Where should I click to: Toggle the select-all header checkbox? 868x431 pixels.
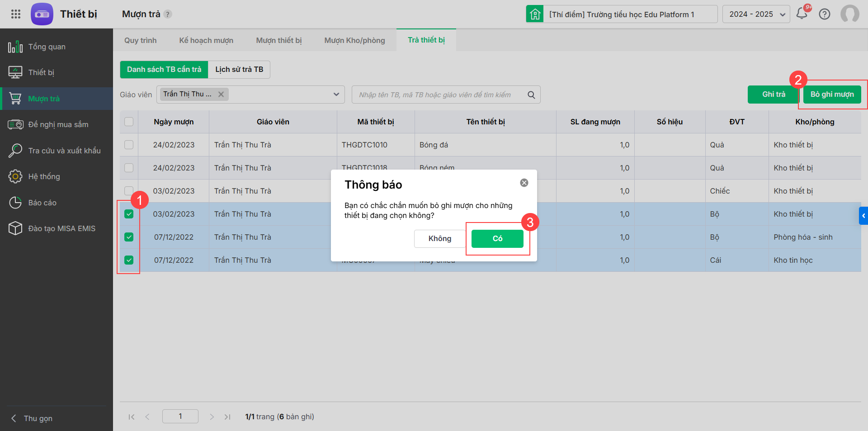click(129, 122)
